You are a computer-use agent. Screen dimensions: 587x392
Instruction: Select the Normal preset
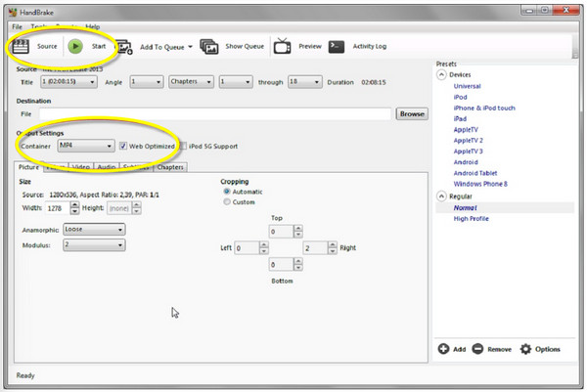tap(465, 207)
